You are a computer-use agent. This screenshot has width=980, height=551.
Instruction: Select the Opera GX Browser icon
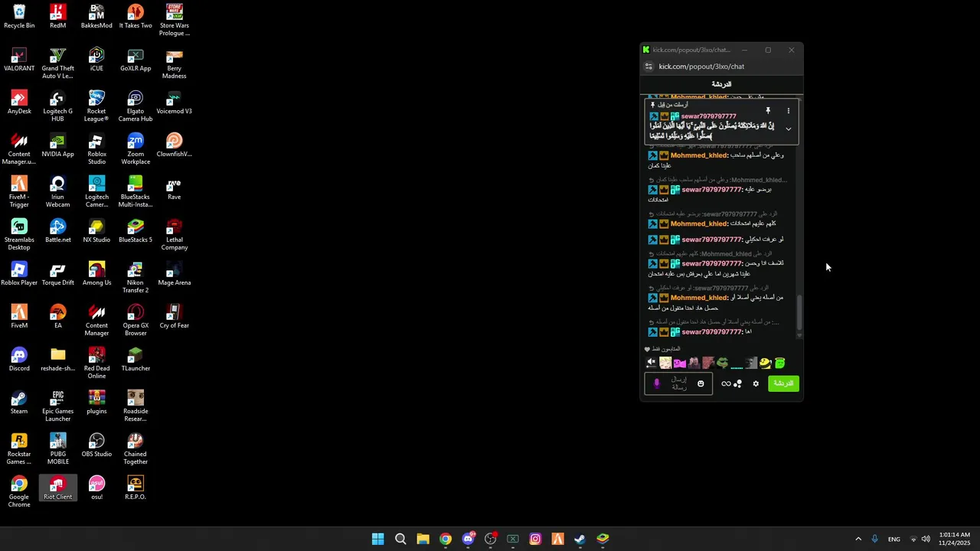(136, 321)
